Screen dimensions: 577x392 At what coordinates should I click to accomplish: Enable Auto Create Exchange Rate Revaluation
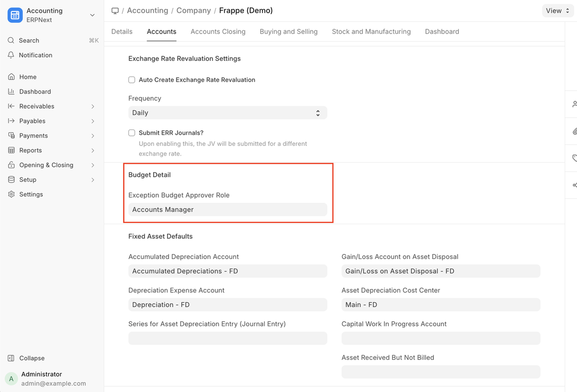pyautogui.click(x=132, y=80)
